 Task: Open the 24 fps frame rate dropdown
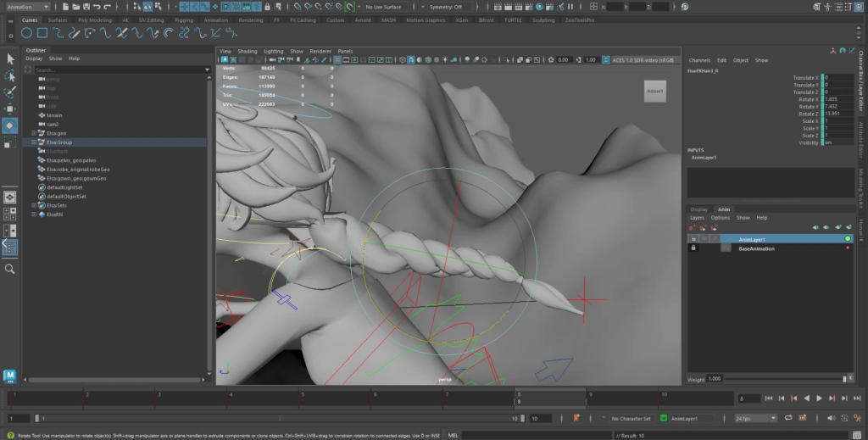tap(755, 419)
